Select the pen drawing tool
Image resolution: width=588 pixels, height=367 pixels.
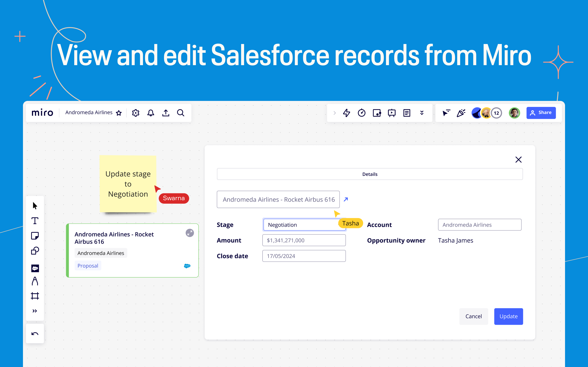tap(35, 281)
